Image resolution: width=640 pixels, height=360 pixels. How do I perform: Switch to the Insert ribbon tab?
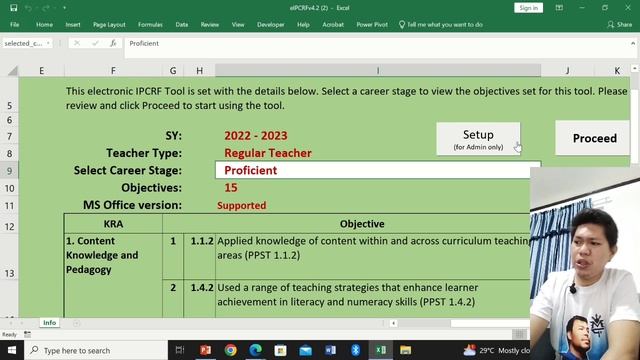[73, 24]
